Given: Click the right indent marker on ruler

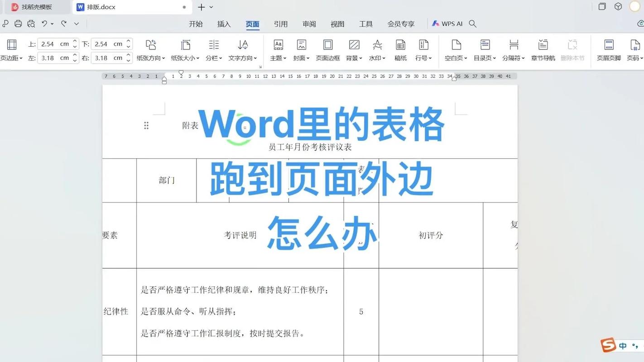Looking at the screenshot, I should point(454,78).
